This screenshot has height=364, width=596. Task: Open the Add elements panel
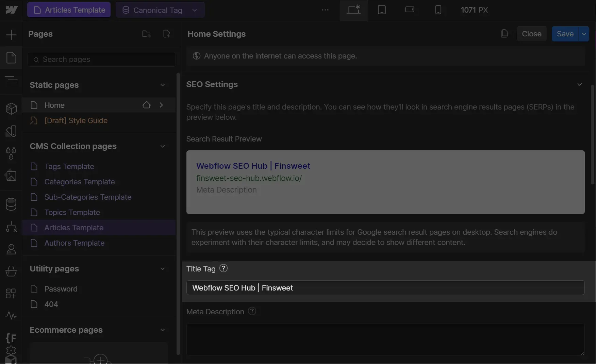pos(11,35)
